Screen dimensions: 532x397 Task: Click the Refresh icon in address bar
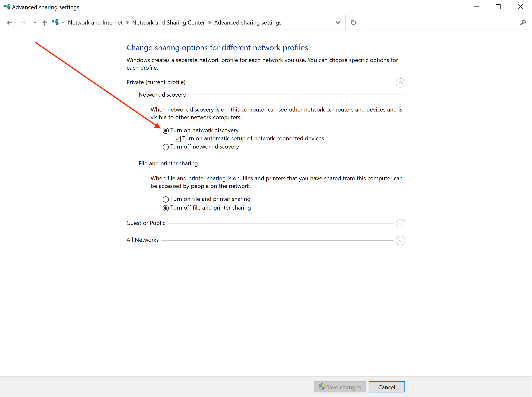coord(353,23)
